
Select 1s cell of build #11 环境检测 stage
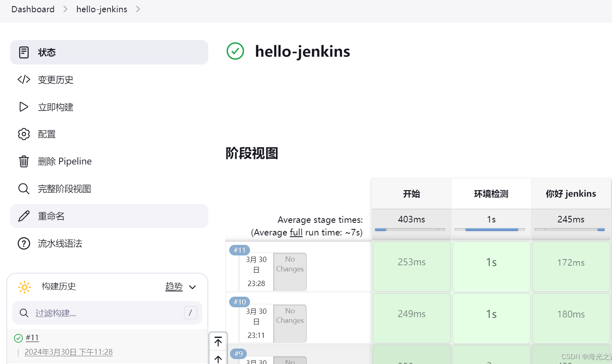(x=491, y=266)
